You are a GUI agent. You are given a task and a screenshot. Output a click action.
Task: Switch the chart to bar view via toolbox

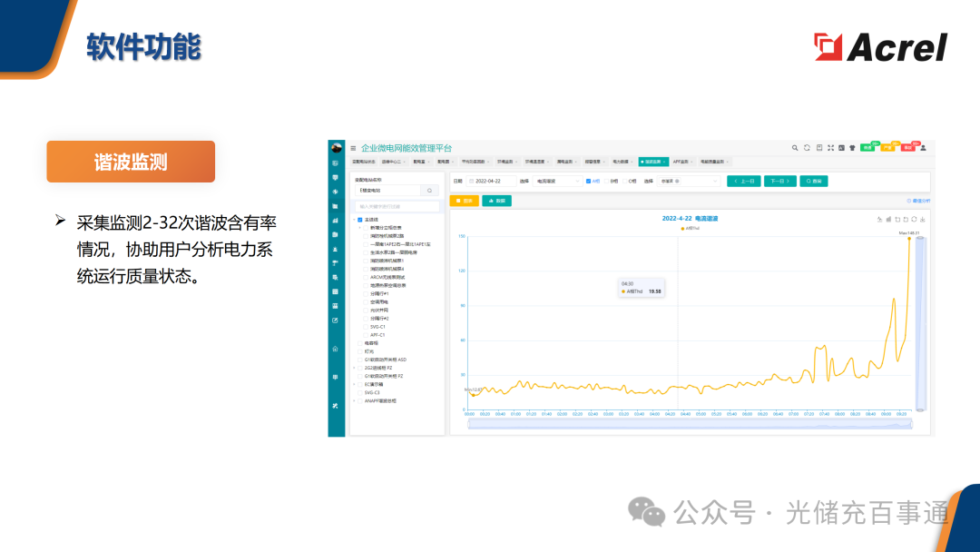(888, 220)
